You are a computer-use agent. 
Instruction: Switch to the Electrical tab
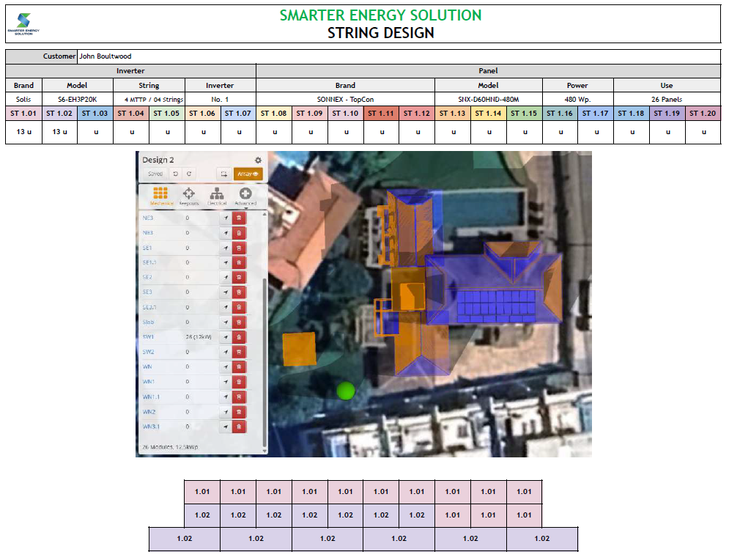click(x=217, y=196)
